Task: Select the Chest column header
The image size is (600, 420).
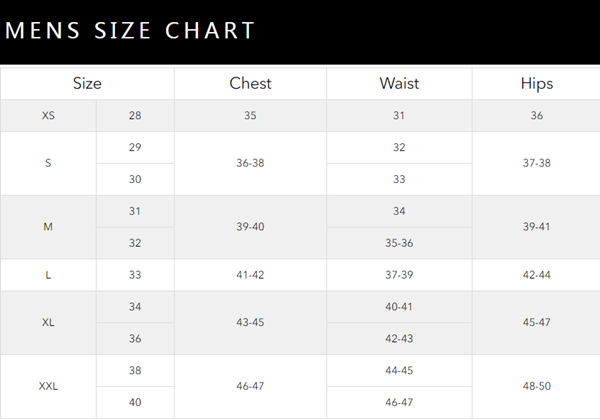Action: pyautogui.click(x=250, y=83)
